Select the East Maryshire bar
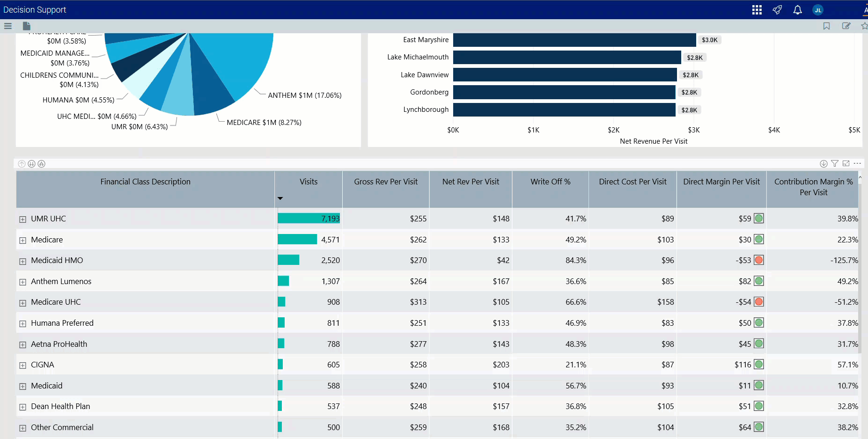Viewport: 868px width, 439px height. (x=574, y=40)
